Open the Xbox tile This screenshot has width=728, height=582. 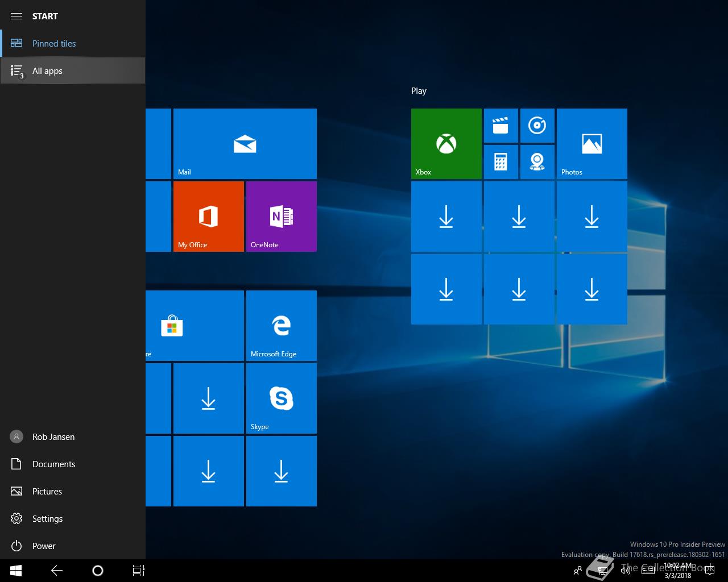click(x=446, y=144)
